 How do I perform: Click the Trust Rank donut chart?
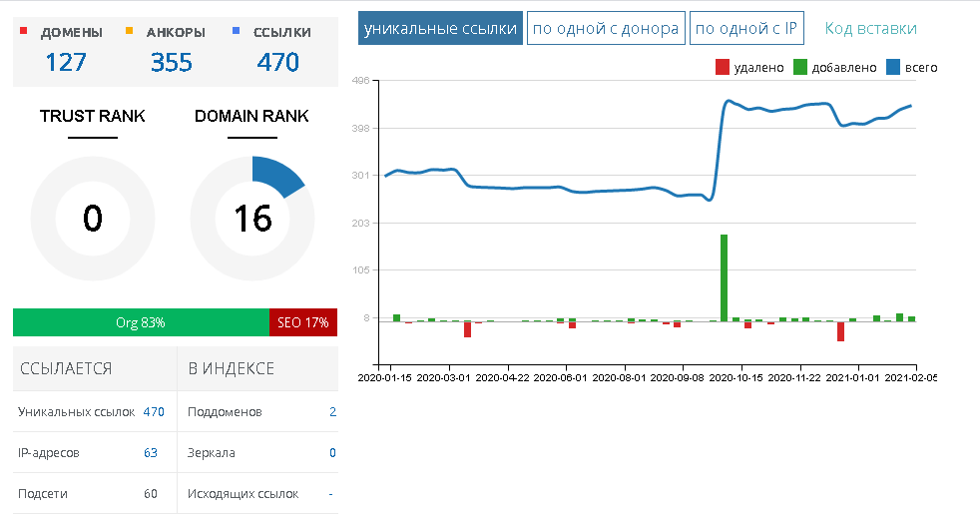[92, 218]
